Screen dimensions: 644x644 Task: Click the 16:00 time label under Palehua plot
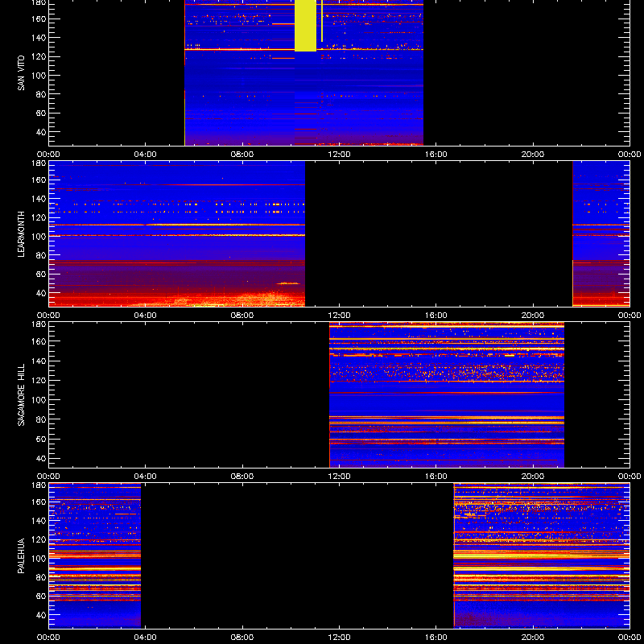point(436,638)
